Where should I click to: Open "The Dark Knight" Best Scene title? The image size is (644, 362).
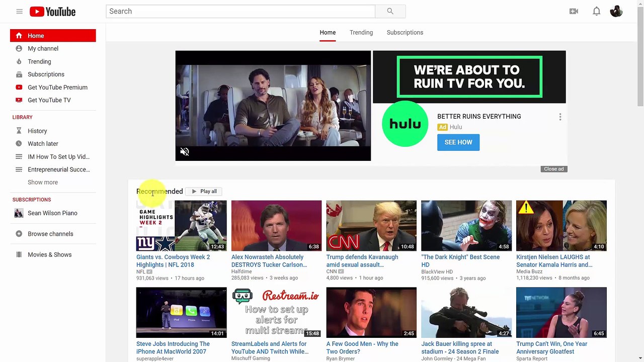point(460,261)
